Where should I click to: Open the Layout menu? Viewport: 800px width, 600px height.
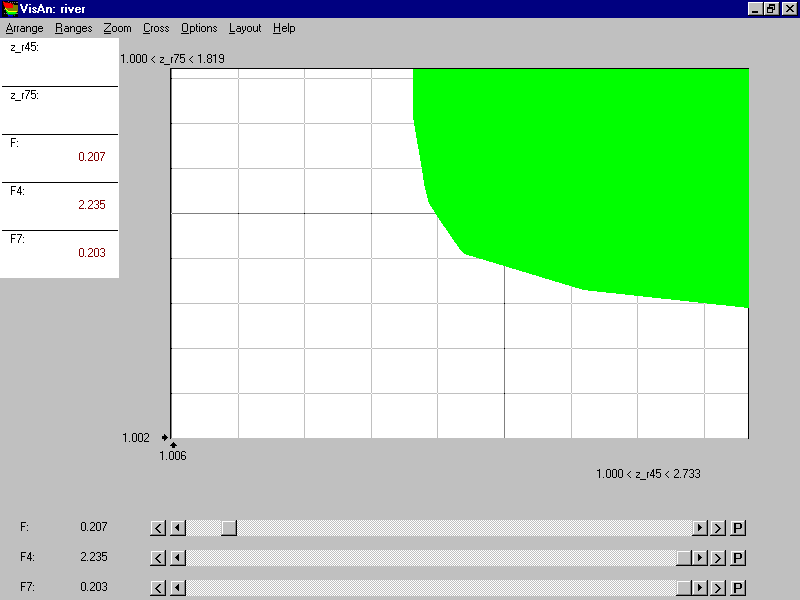point(245,28)
